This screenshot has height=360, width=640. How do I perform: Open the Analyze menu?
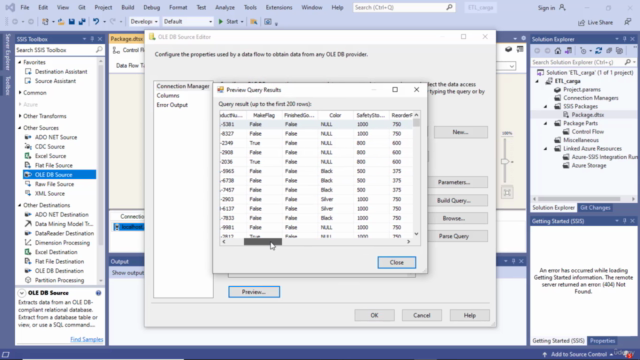[224, 7]
